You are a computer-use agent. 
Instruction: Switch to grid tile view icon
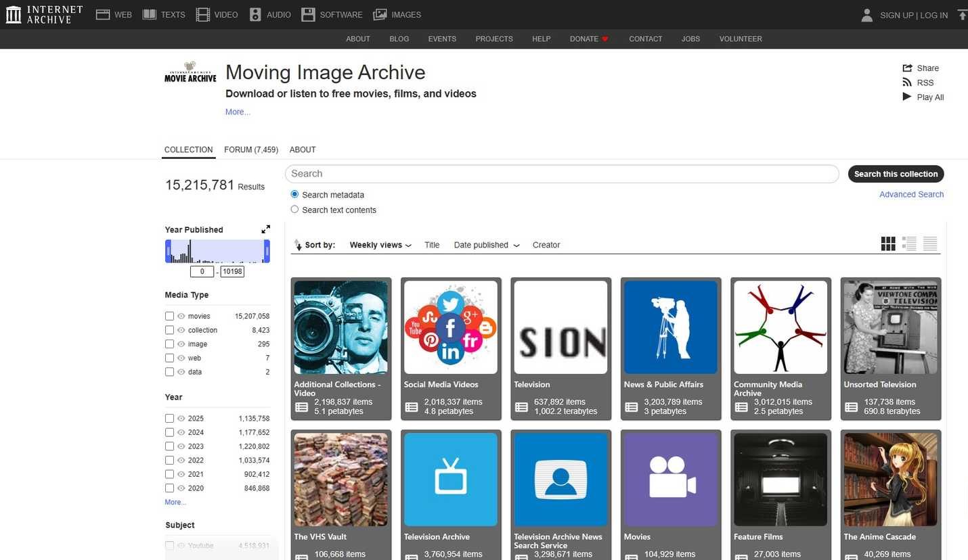[888, 244]
